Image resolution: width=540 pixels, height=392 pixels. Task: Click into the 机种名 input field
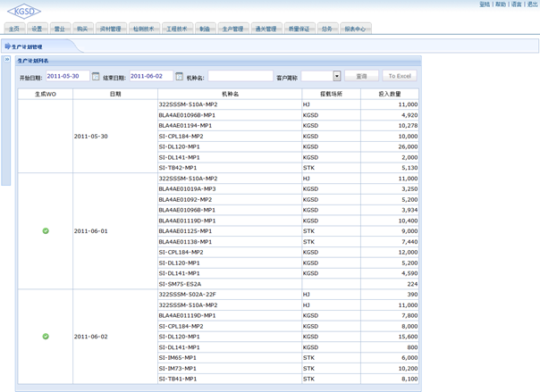click(x=240, y=76)
